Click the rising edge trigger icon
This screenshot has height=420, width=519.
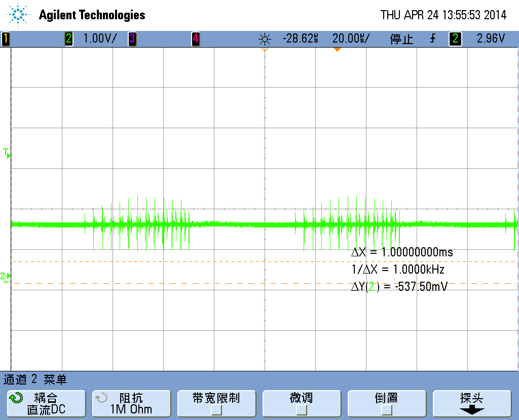click(x=433, y=39)
